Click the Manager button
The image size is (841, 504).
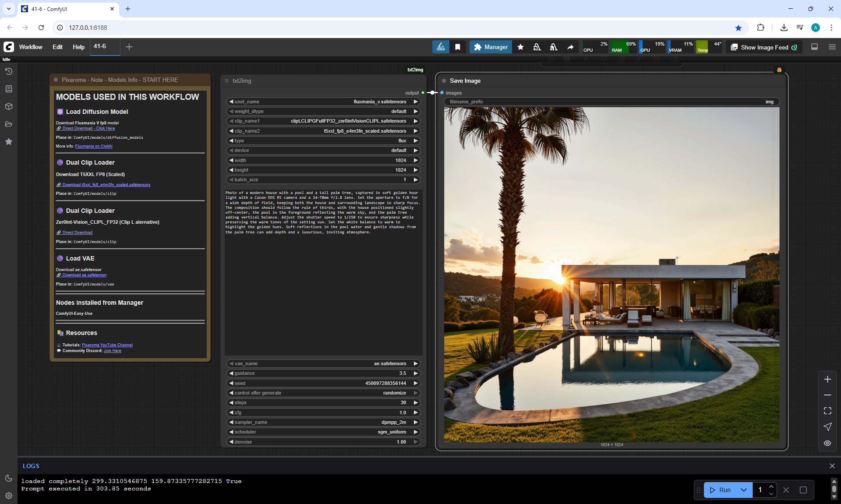pos(491,47)
